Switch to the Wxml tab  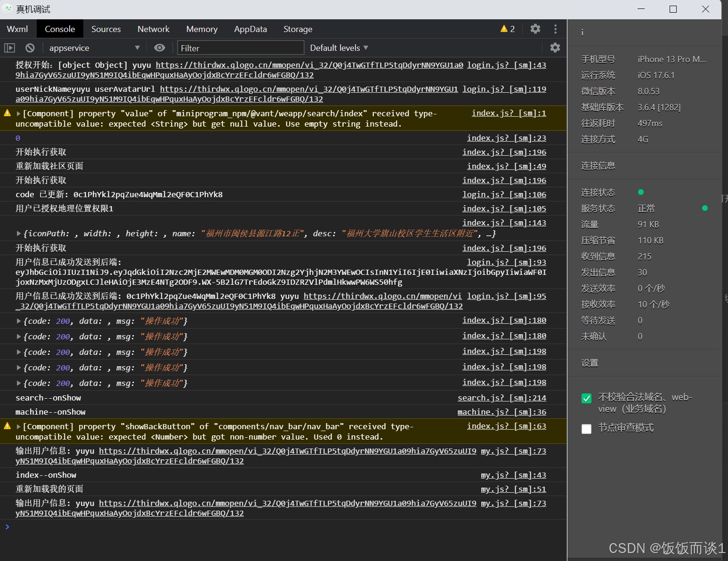(x=17, y=29)
